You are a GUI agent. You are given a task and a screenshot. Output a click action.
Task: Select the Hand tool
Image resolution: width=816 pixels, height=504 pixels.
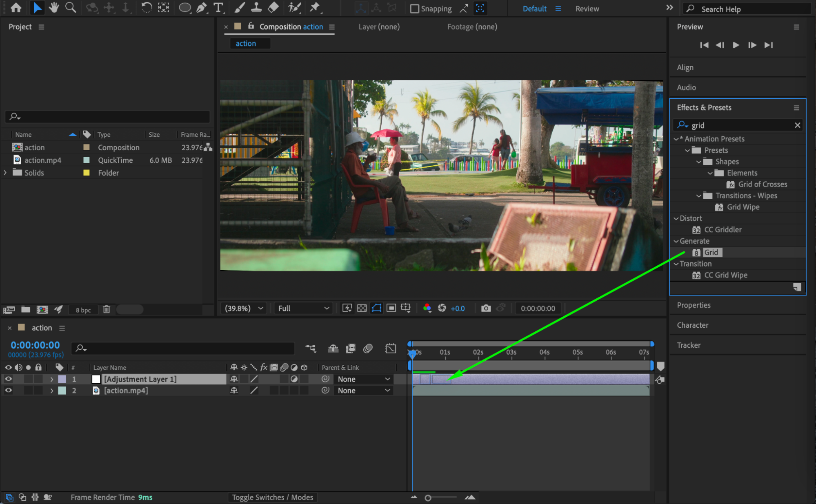click(53, 7)
